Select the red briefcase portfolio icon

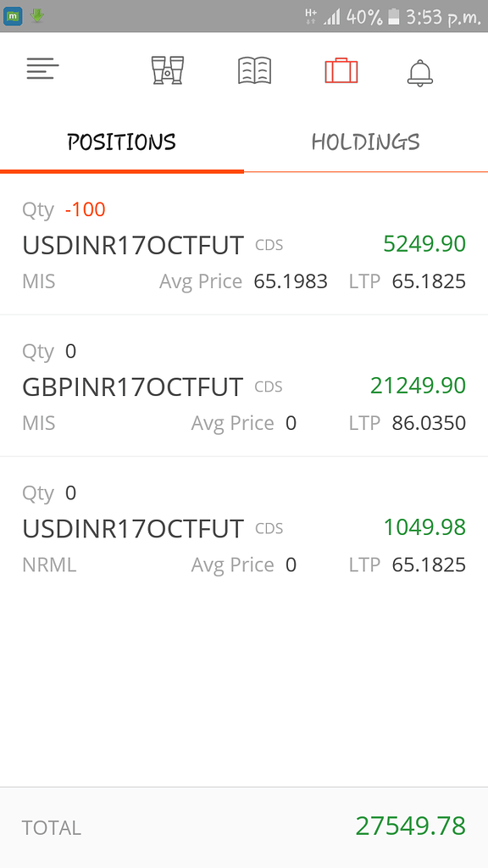pyautogui.click(x=341, y=71)
